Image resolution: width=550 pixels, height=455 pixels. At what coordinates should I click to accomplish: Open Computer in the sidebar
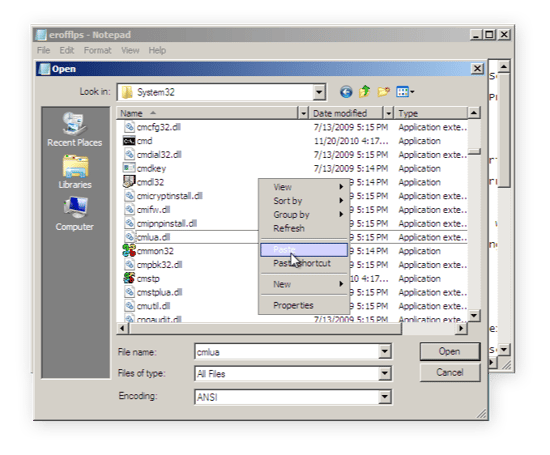point(75,214)
